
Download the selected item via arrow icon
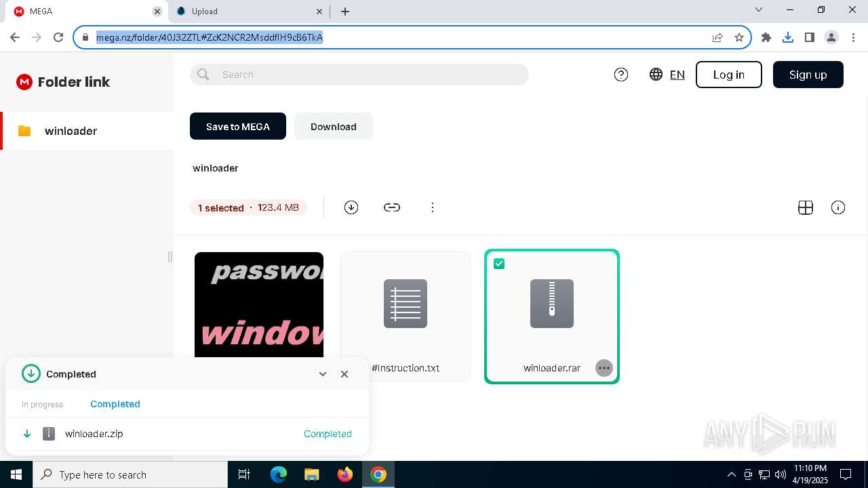(x=351, y=207)
